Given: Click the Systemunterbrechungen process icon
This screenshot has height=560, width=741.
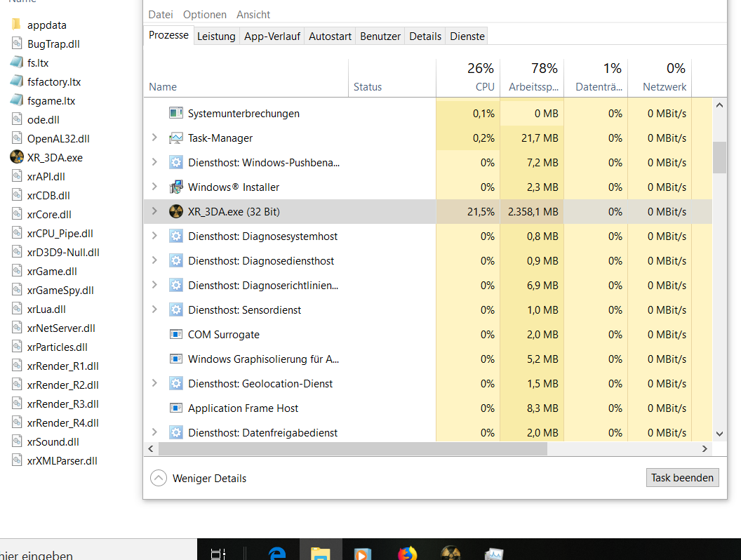Looking at the screenshot, I should (176, 114).
